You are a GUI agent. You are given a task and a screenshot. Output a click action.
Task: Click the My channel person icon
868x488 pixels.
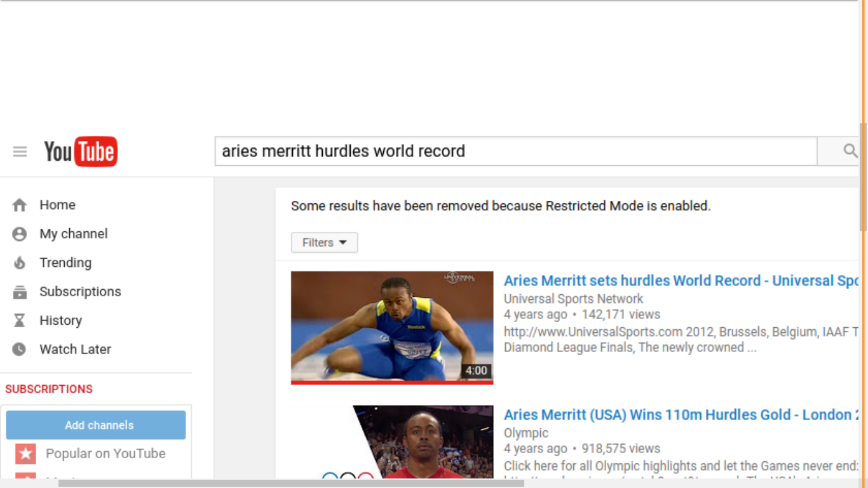pos(20,234)
